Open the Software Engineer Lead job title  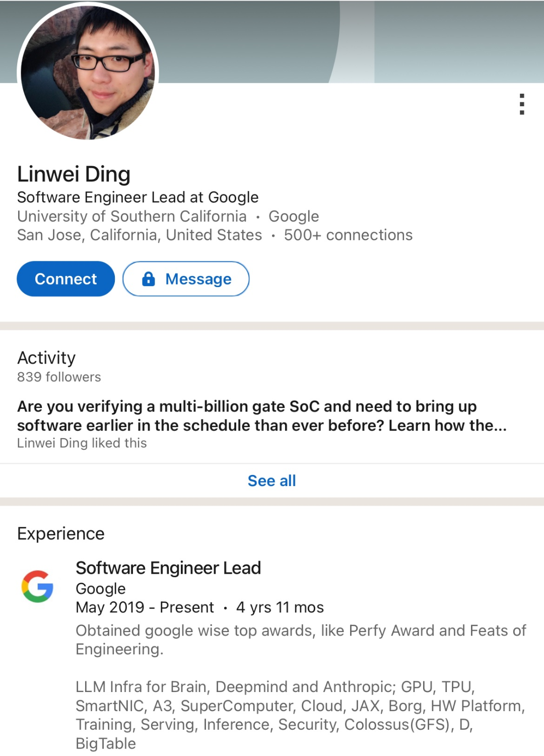[168, 568]
